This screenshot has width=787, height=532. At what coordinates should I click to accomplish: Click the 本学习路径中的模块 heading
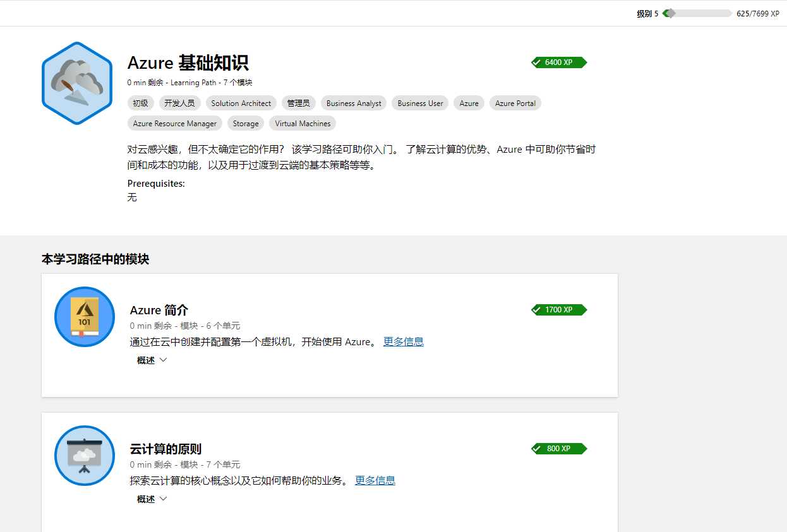95,259
